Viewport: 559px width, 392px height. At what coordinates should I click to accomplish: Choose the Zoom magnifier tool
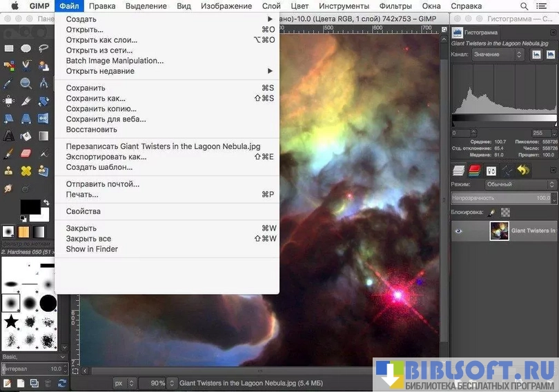[26, 84]
